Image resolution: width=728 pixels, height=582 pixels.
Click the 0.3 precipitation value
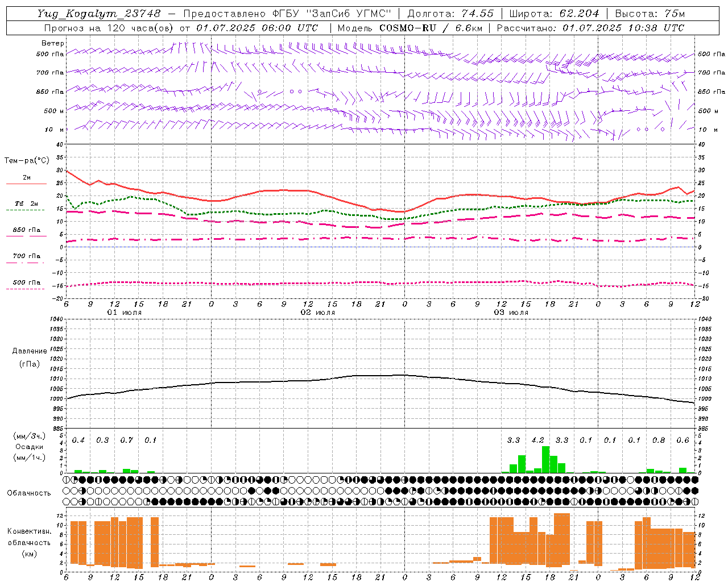click(102, 440)
